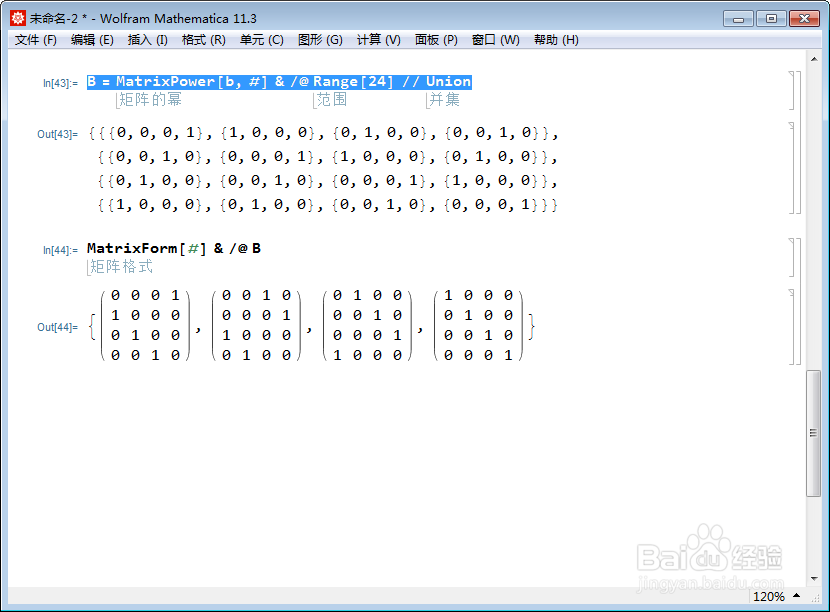Click the first row of Out[43] list
830x612 pixels.
click(323, 132)
